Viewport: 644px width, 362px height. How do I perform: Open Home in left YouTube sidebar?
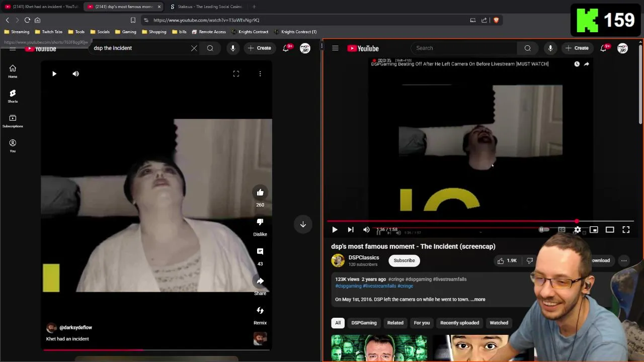[13, 71]
